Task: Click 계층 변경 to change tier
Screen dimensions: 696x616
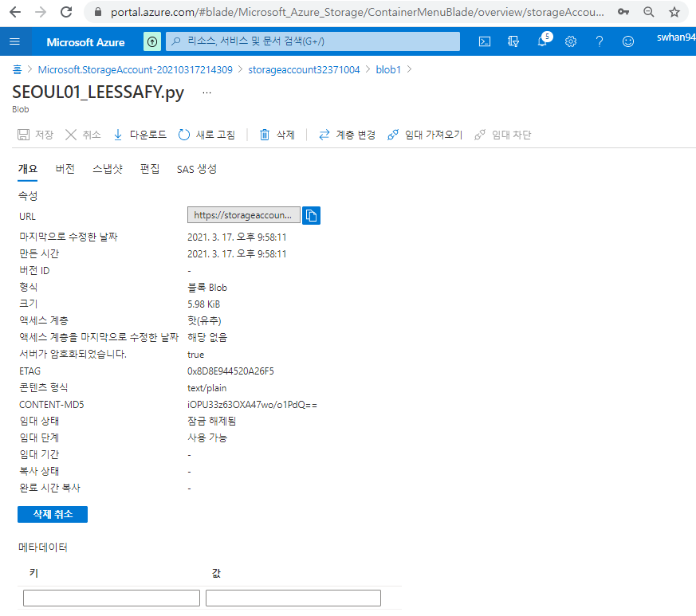Action: pyautogui.click(x=347, y=135)
